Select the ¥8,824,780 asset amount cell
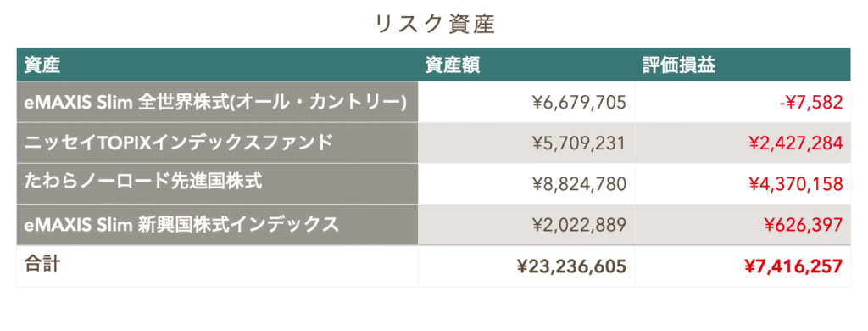This screenshot has height=331, width=868. (526, 183)
